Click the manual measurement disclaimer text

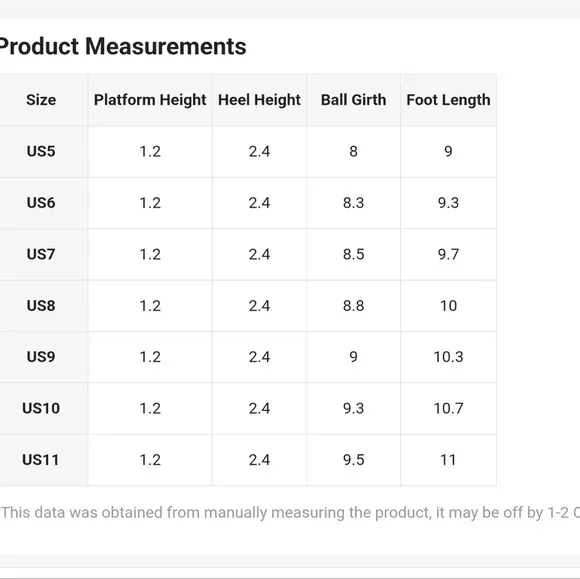click(x=290, y=513)
